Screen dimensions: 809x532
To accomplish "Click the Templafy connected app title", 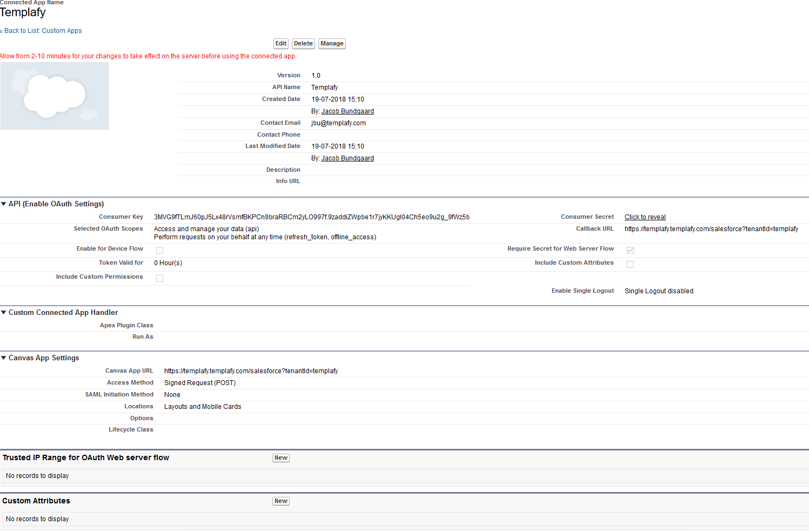I will pos(23,12).
